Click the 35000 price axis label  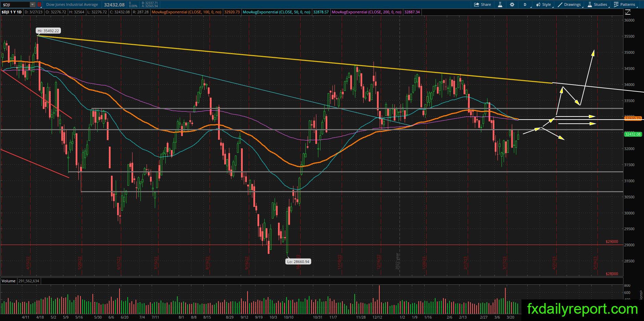pyautogui.click(x=629, y=52)
